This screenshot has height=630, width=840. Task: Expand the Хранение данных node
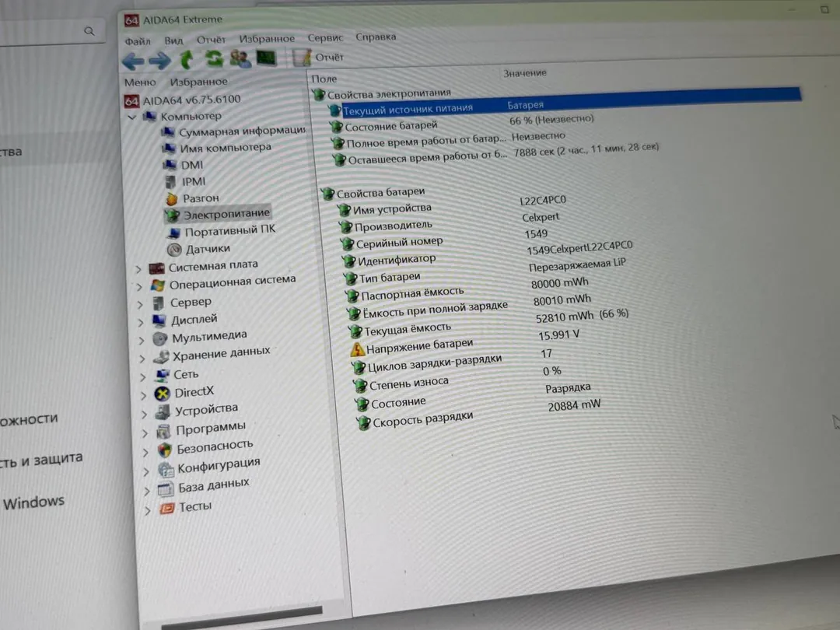pyautogui.click(x=142, y=359)
